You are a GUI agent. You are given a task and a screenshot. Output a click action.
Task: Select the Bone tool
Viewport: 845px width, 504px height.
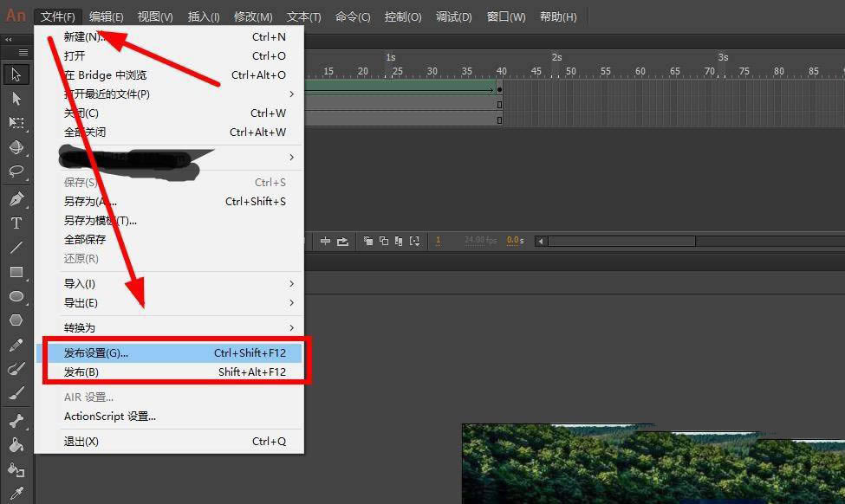tap(16, 422)
